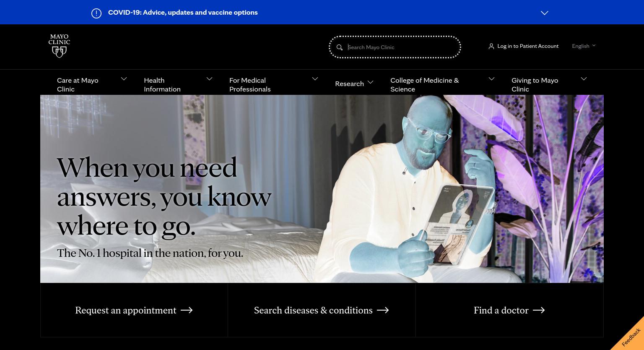This screenshot has height=350, width=644.
Task: Open the English language dropdown
Action: click(x=584, y=46)
